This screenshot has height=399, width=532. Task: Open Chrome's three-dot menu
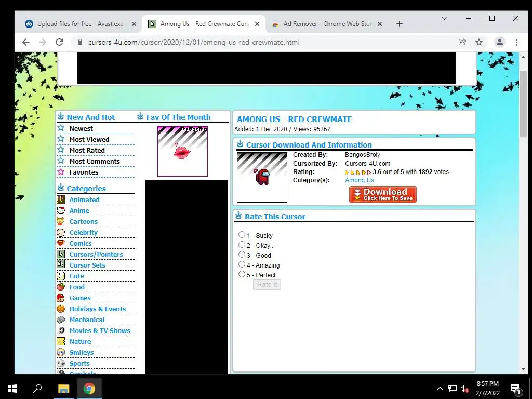[x=516, y=42]
